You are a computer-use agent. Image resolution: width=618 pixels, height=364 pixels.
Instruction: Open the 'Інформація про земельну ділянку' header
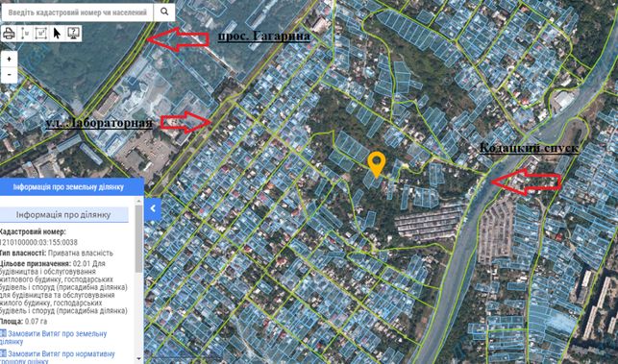pos(72,186)
